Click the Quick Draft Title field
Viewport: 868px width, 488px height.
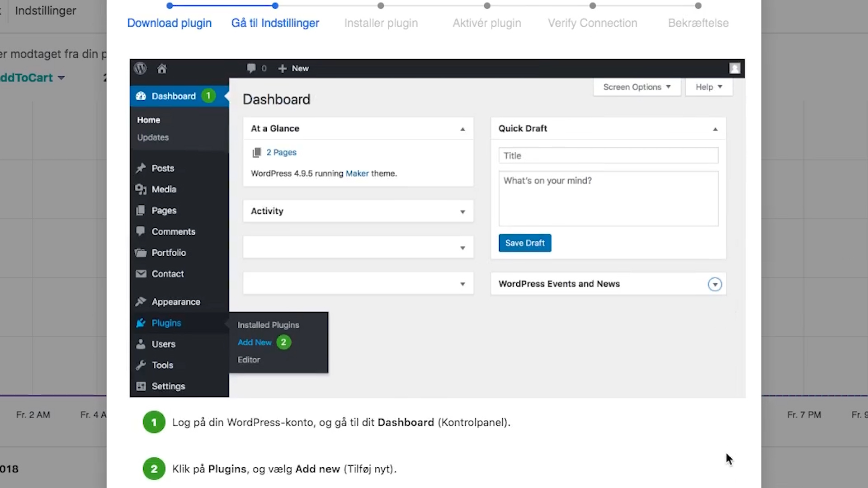[x=608, y=156]
